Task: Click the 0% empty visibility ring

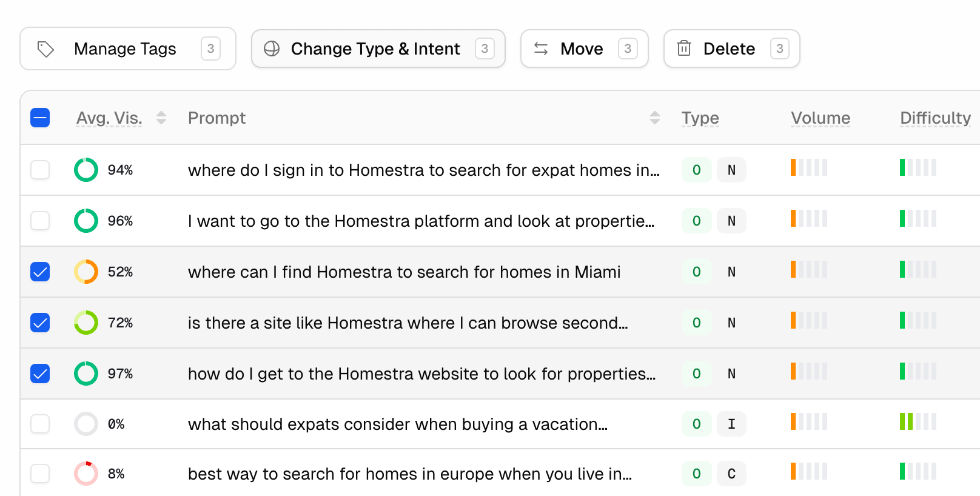Action: point(86,424)
